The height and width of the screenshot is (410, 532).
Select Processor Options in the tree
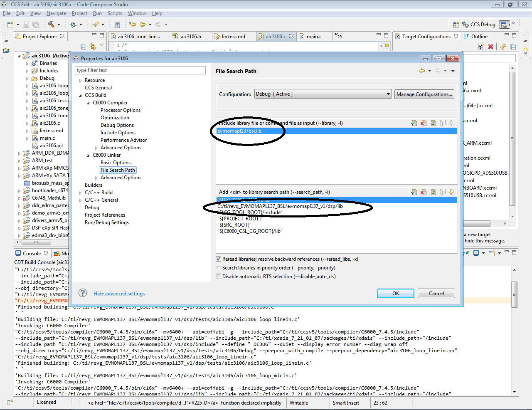121,110
